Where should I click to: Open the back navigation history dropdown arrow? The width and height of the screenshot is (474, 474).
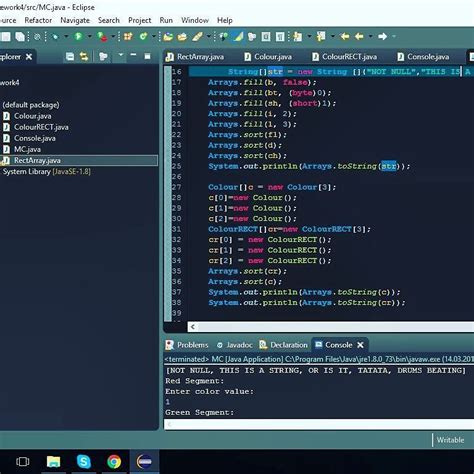tap(370, 36)
